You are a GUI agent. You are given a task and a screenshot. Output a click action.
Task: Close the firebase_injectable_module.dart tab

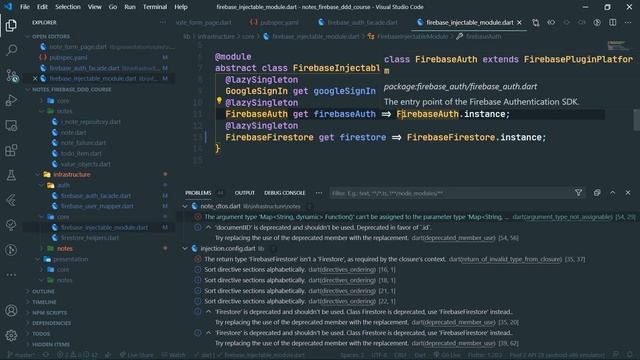click(x=519, y=22)
